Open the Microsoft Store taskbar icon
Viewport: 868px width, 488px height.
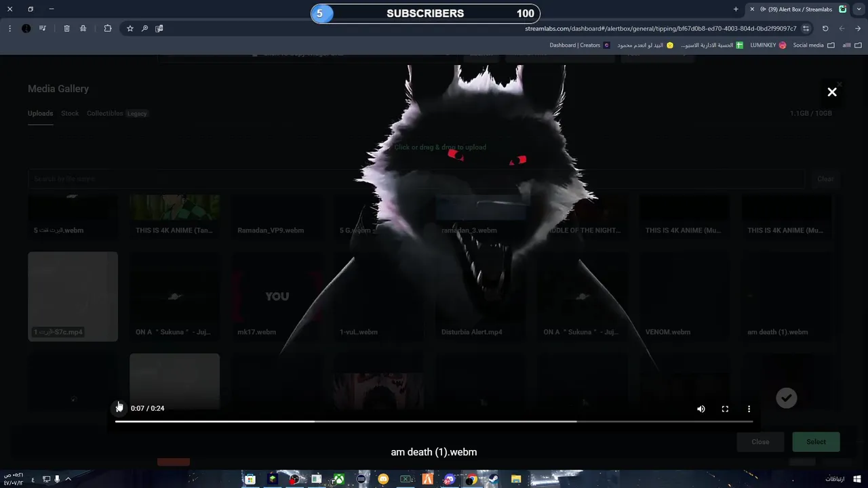(x=250, y=479)
